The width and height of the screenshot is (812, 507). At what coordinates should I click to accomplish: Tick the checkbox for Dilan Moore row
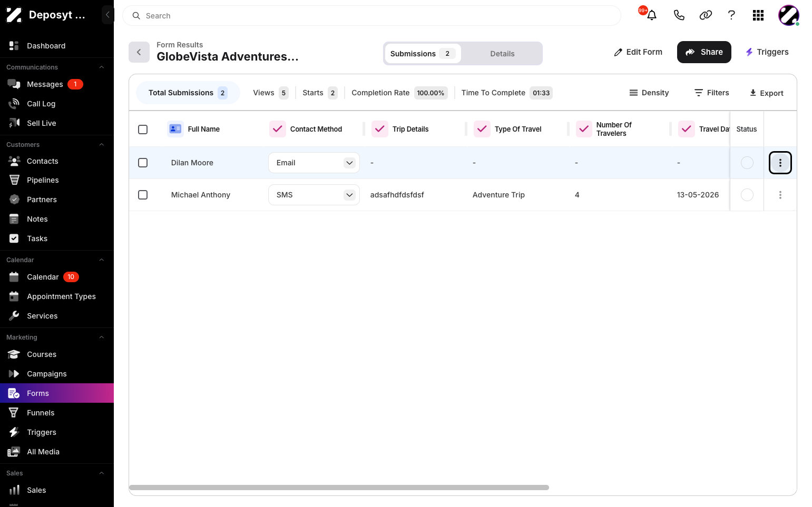tap(143, 163)
